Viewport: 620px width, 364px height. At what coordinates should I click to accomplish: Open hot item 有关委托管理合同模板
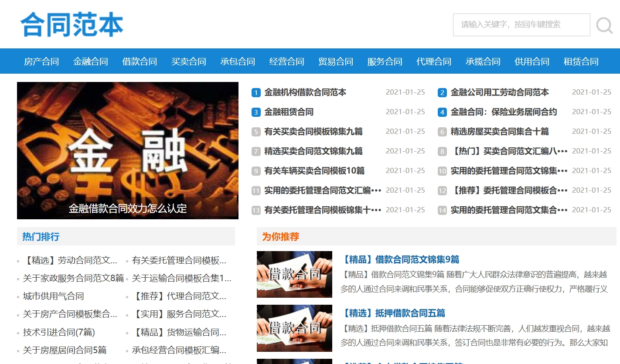pos(179,261)
